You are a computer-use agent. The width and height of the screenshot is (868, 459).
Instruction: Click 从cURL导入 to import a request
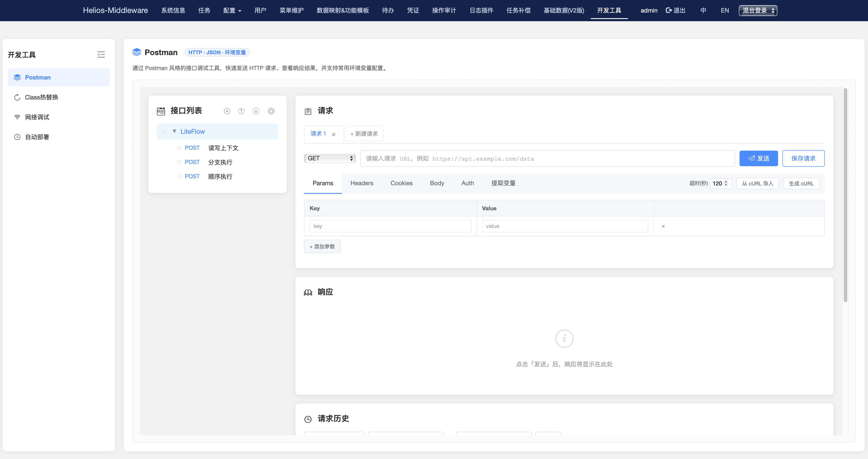(x=757, y=183)
